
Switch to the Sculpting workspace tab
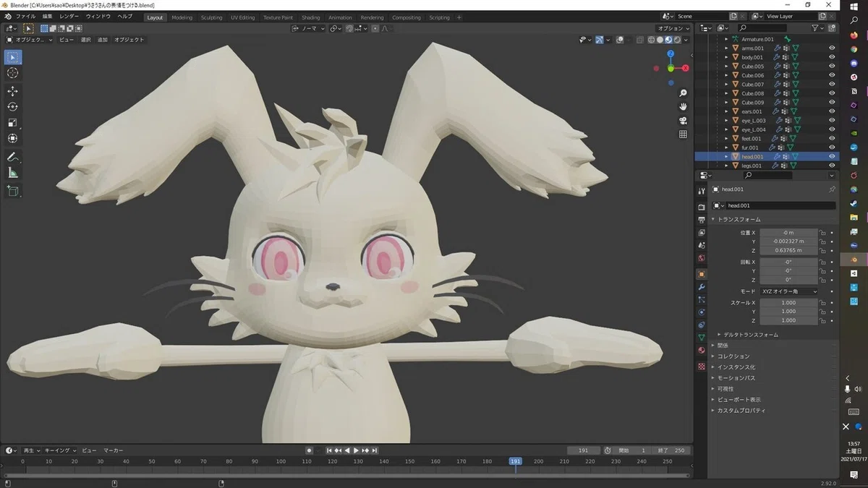tap(212, 17)
